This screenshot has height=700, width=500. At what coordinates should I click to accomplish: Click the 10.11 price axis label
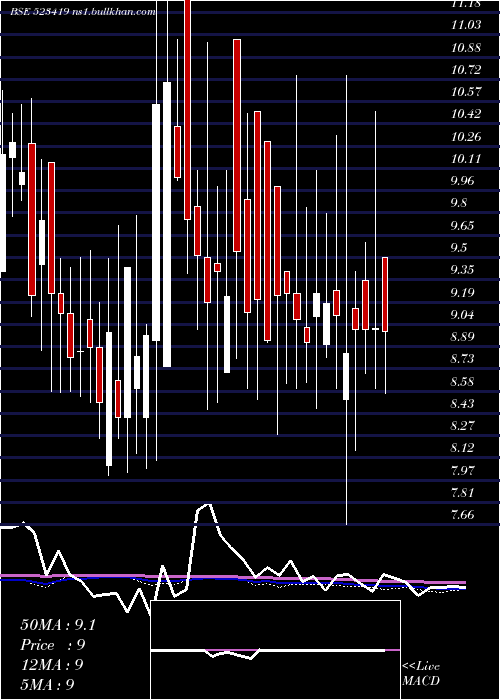point(466,159)
